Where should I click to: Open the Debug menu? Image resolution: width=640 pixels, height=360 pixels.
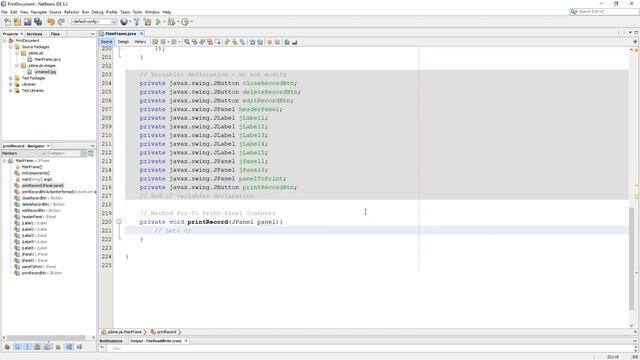(97, 12)
